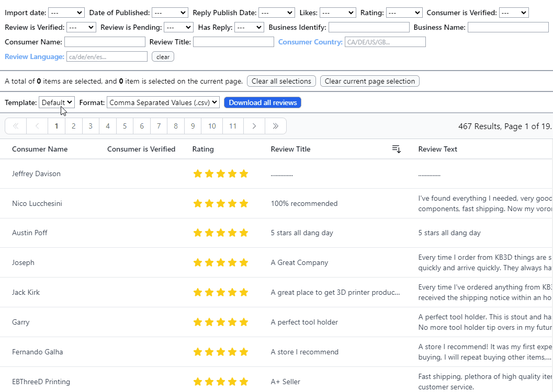Click the next page arrow
The height and width of the screenshot is (392, 553).
coord(254,126)
